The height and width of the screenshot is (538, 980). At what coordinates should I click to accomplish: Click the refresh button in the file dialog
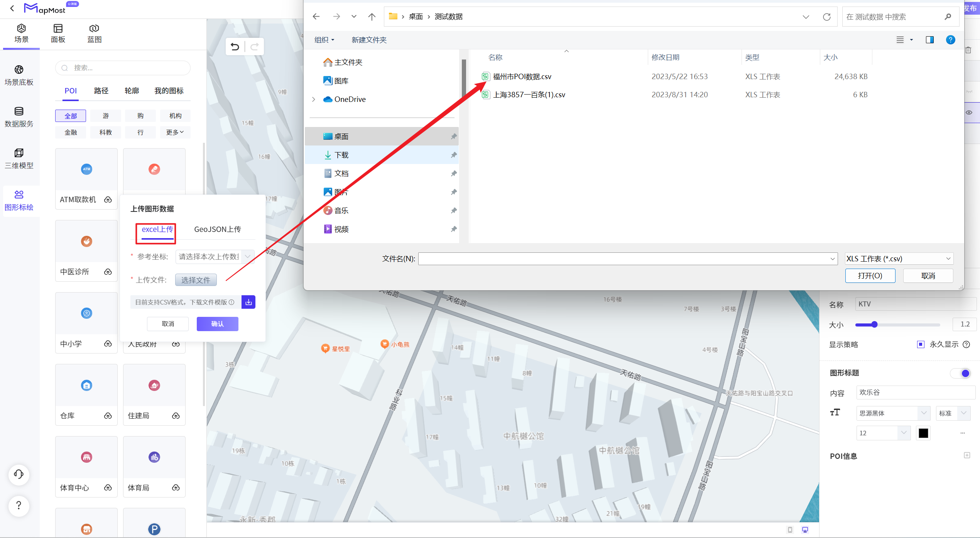click(x=826, y=17)
